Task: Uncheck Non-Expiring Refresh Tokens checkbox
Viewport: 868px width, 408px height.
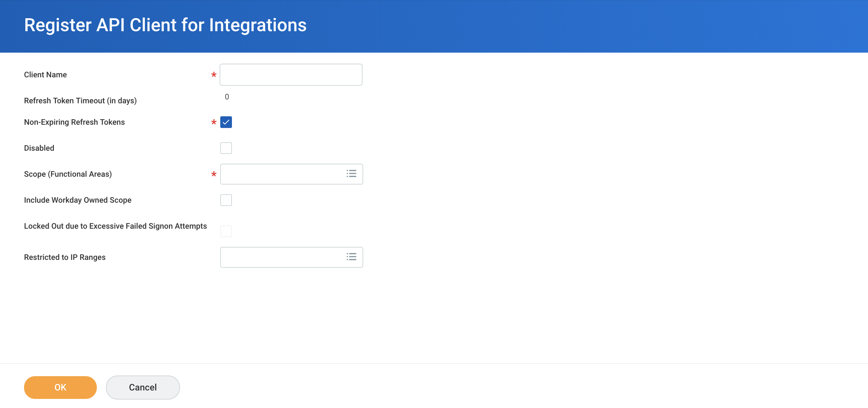Action: 226,122
